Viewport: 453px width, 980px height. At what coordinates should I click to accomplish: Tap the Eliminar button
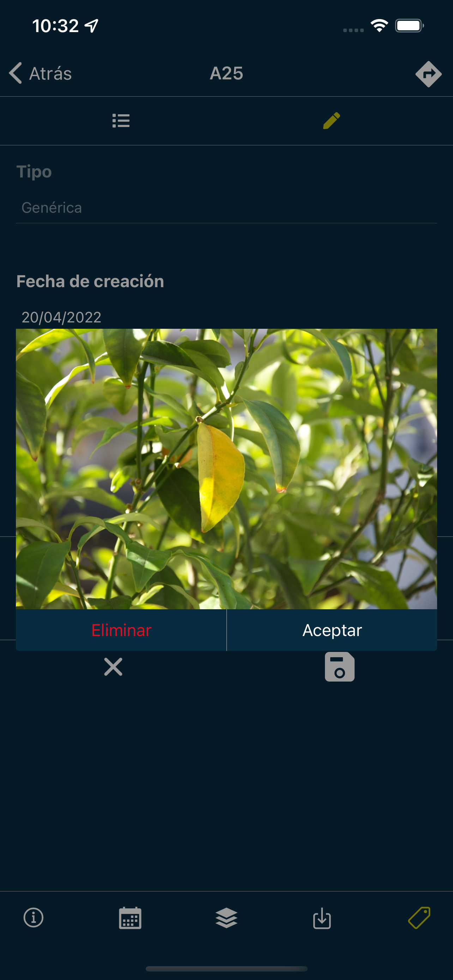pos(121,630)
